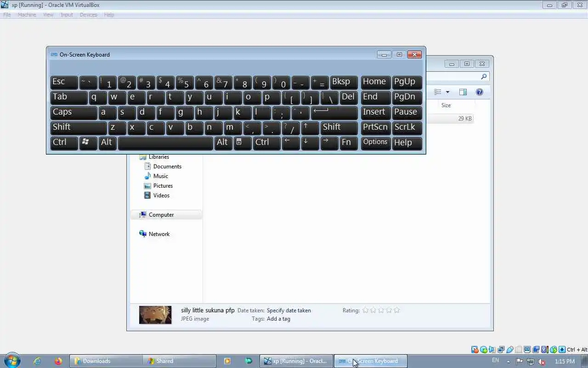
Task: Click the left arrow key
Action: coord(291,143)
